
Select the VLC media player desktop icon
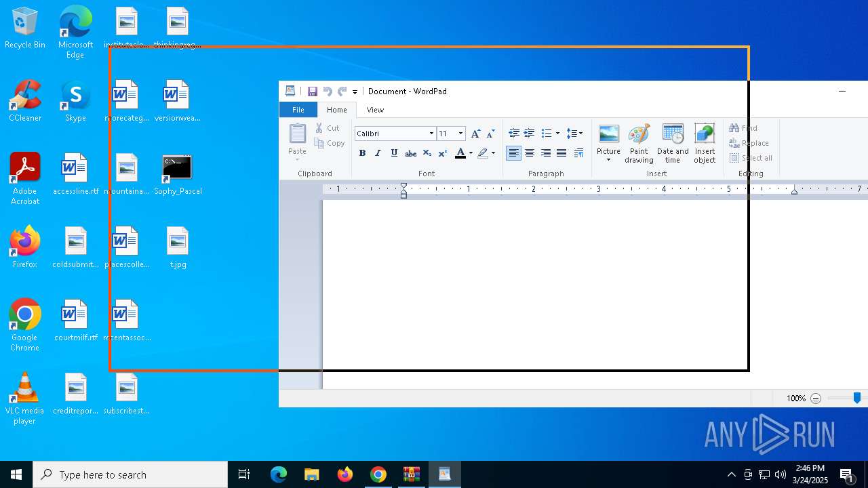coord(25,399)
